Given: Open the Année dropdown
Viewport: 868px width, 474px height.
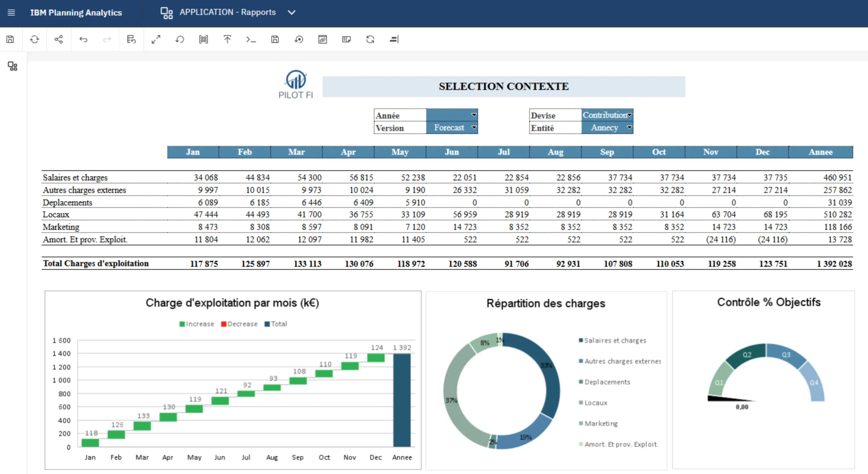Looking at the screenshot, I should (x=474, y=115).
